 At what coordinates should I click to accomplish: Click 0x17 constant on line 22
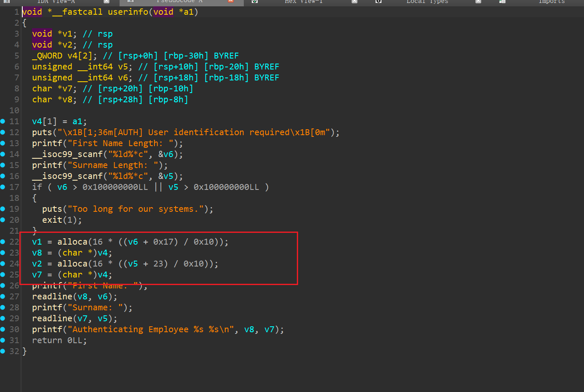click(163, 242)
